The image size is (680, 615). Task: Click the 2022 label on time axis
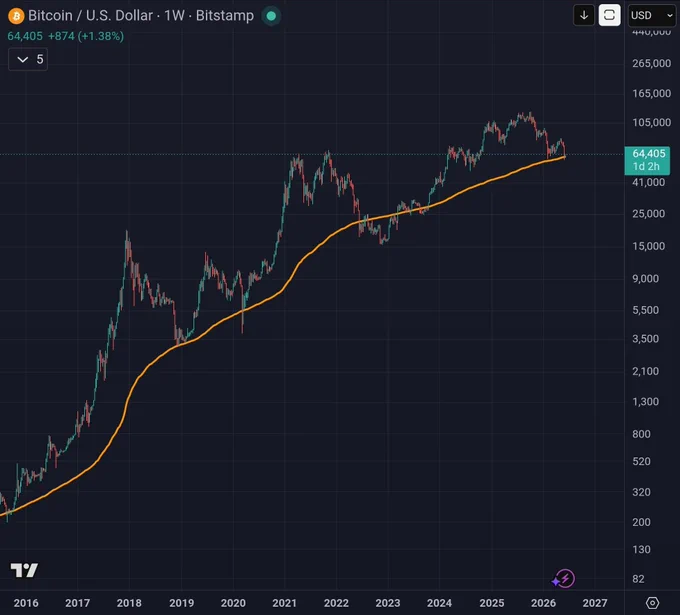point(337,603)
